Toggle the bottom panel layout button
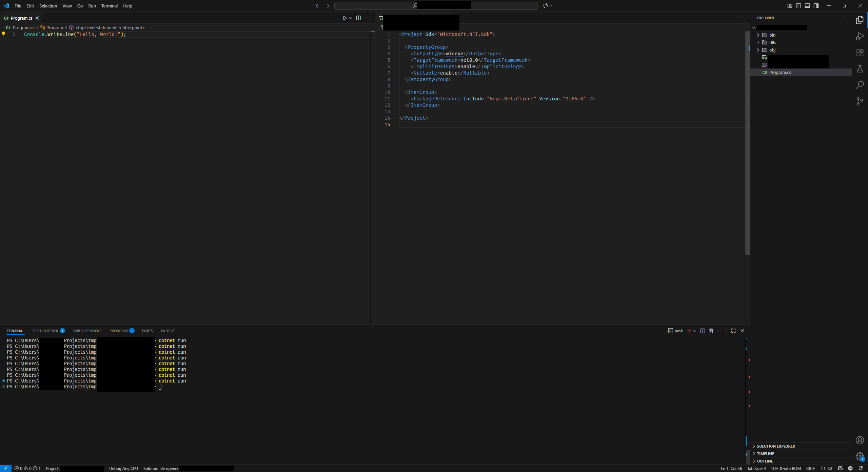 (x=807, y=6)
